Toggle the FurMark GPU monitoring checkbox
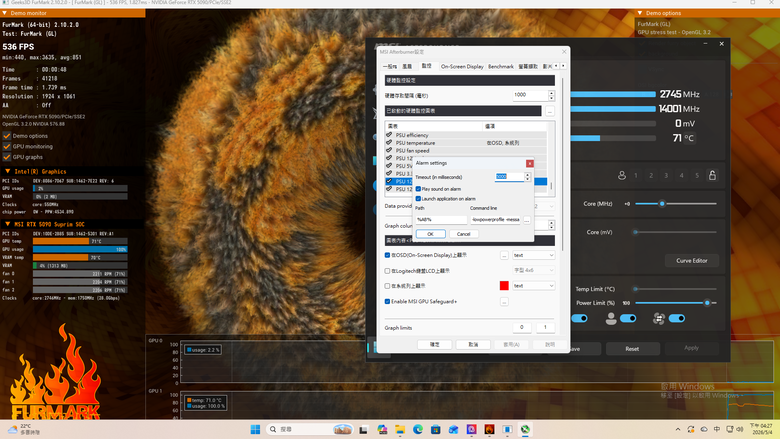 click(x=7, y=146)
